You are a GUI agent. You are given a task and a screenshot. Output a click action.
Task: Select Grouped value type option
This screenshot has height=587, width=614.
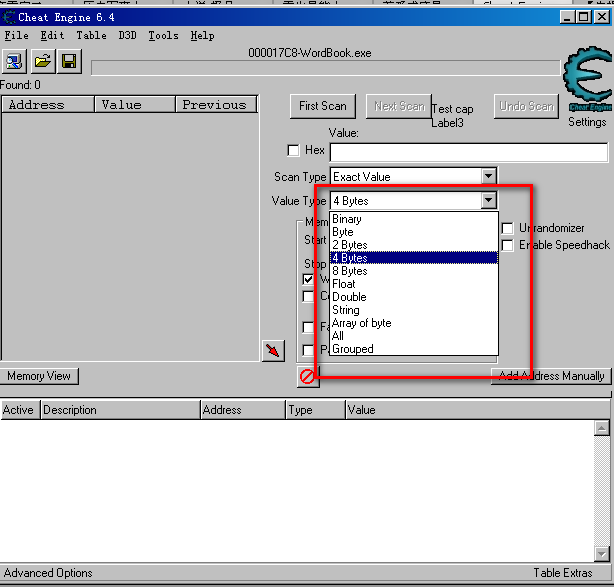(x=414, y=349)
